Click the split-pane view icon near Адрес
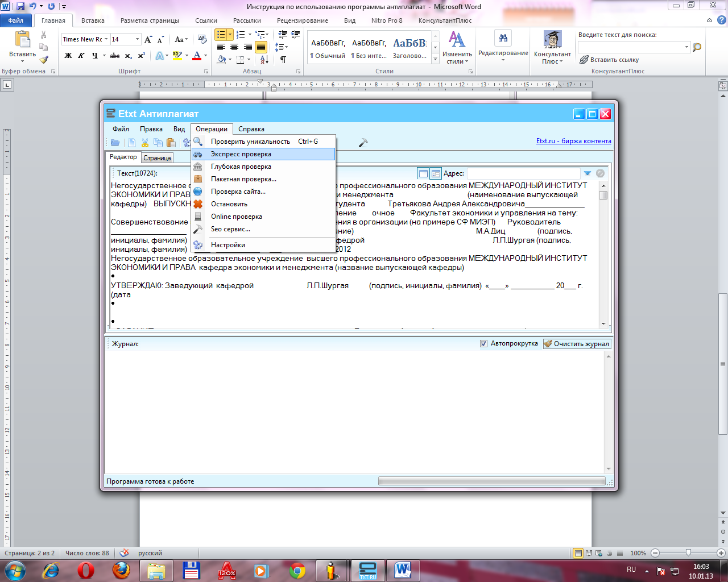 point(436,173)
